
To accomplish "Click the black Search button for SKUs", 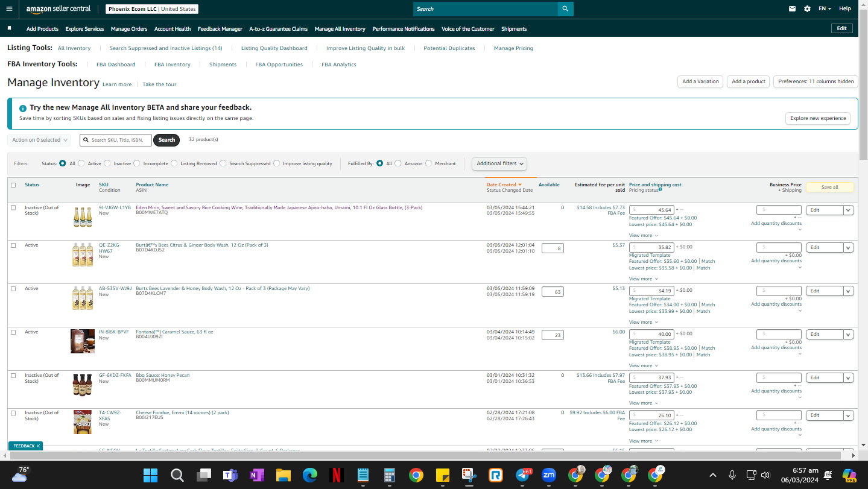I will 166,140.
